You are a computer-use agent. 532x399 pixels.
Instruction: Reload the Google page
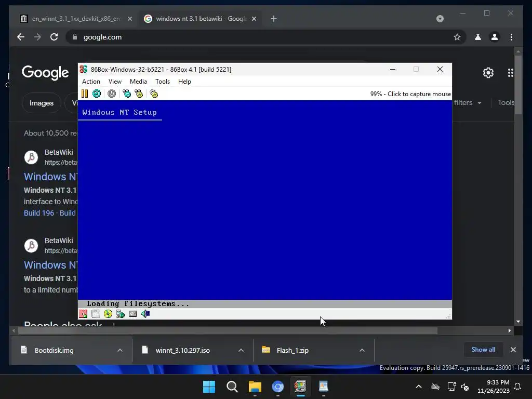54,37
